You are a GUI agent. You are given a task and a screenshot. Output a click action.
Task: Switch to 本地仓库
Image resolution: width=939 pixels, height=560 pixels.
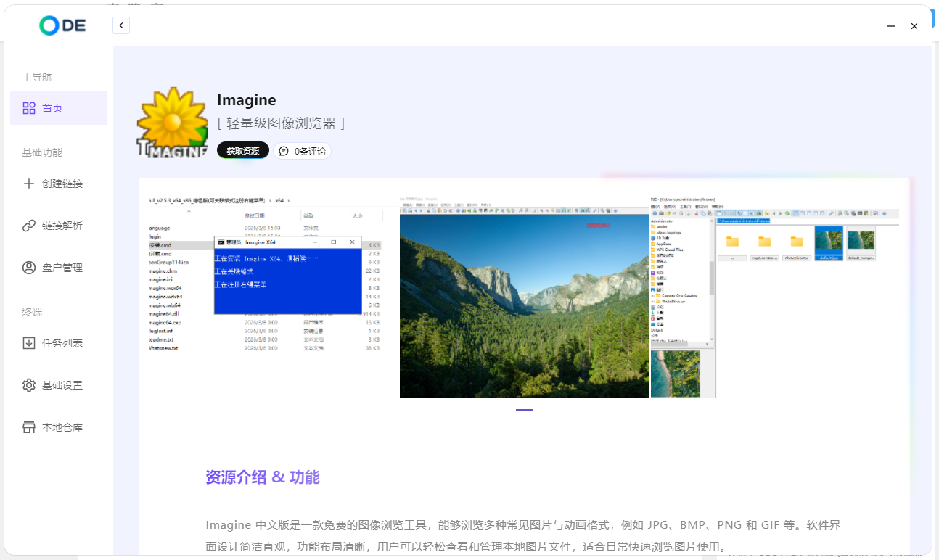click(59, 427)
